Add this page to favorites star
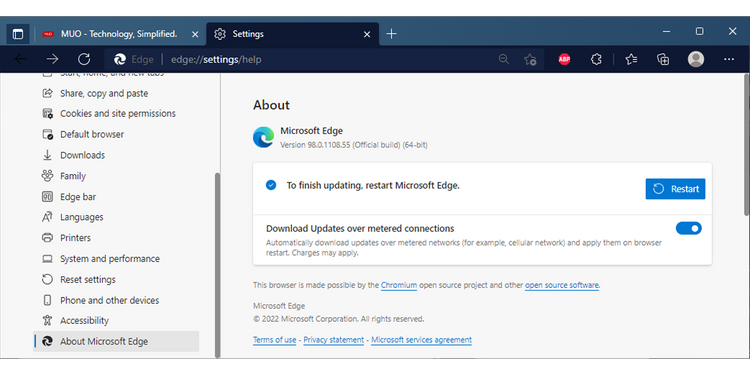750x375 pixels. [529, 59]
